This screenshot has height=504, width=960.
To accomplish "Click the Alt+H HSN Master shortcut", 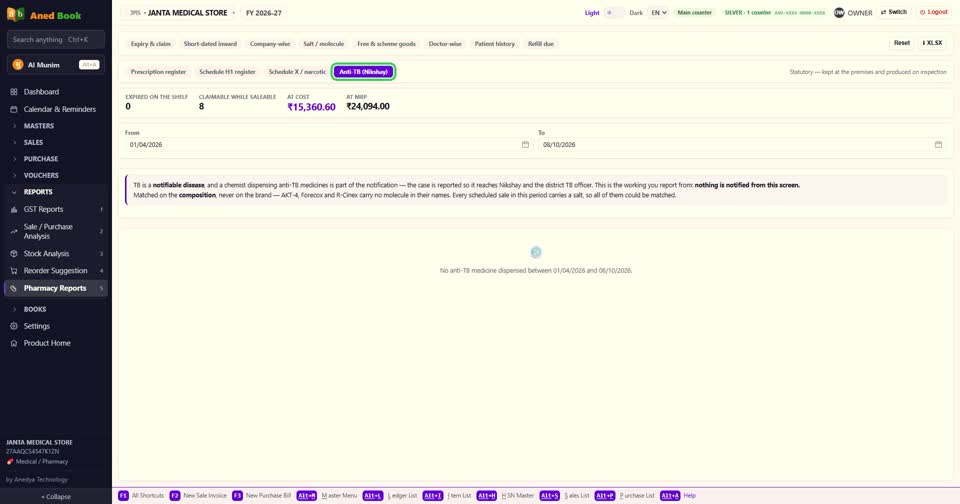I will click(506, 495).
